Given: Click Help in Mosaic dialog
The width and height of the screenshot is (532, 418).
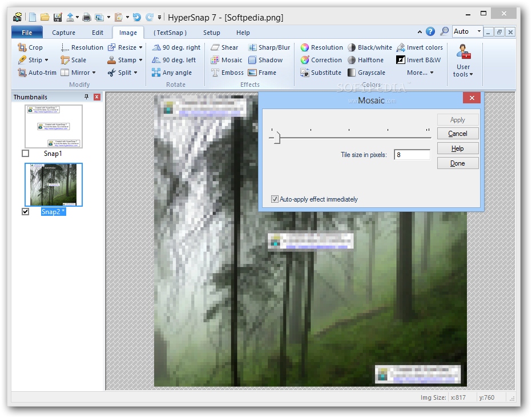Looking at the screenshot, I should tap(458, 148).
